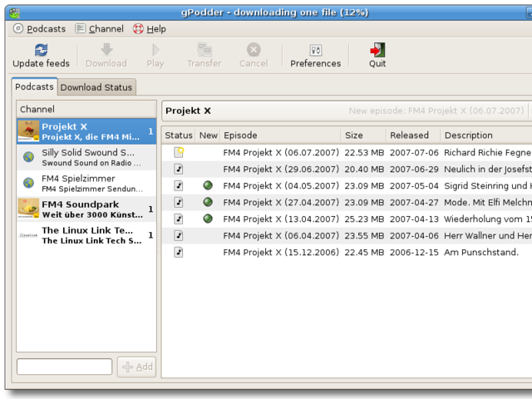Click the FM4 Soundpark cover thumbnail
This screenshot has width=532, height=399.
(28, 209)
